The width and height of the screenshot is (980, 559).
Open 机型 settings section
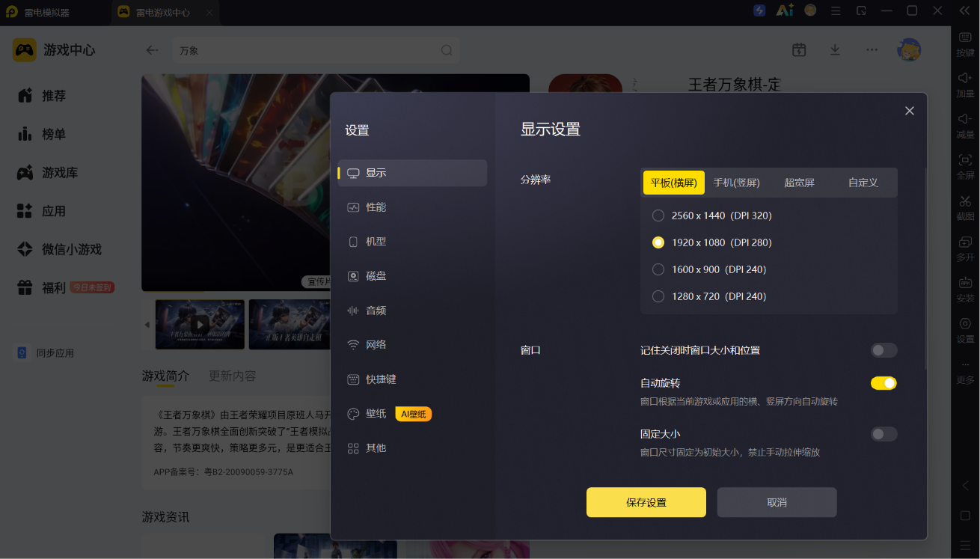(x=412, y=242)
